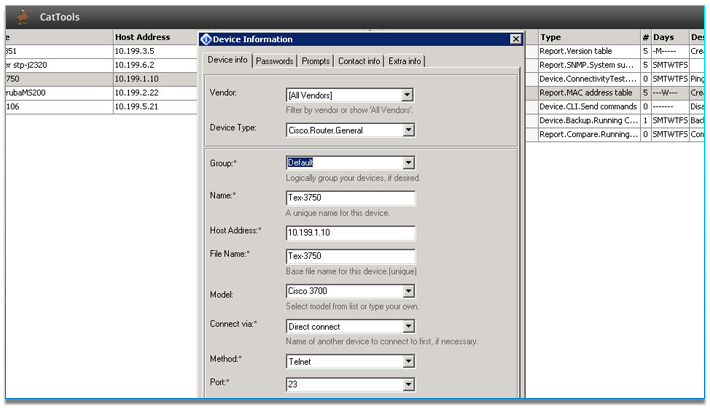Close the Device Information dialog
This screenshot has height=410, width=710.
(516, 39)
